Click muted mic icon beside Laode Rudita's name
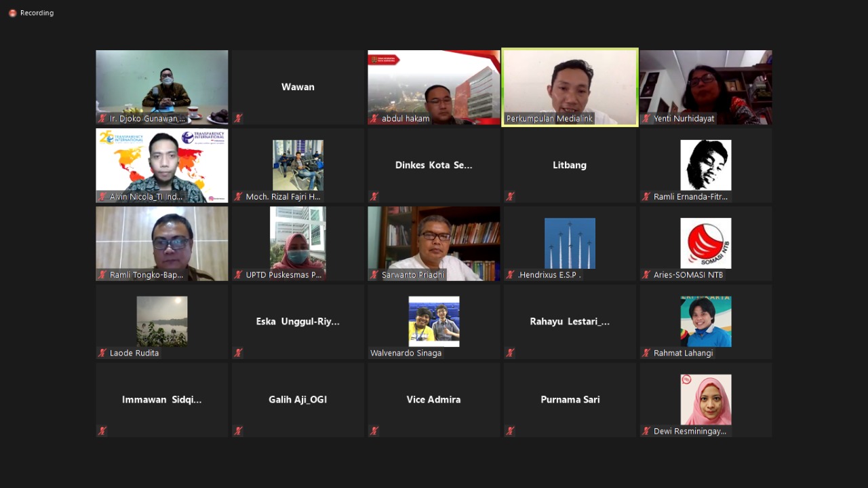 click(102, 353)
